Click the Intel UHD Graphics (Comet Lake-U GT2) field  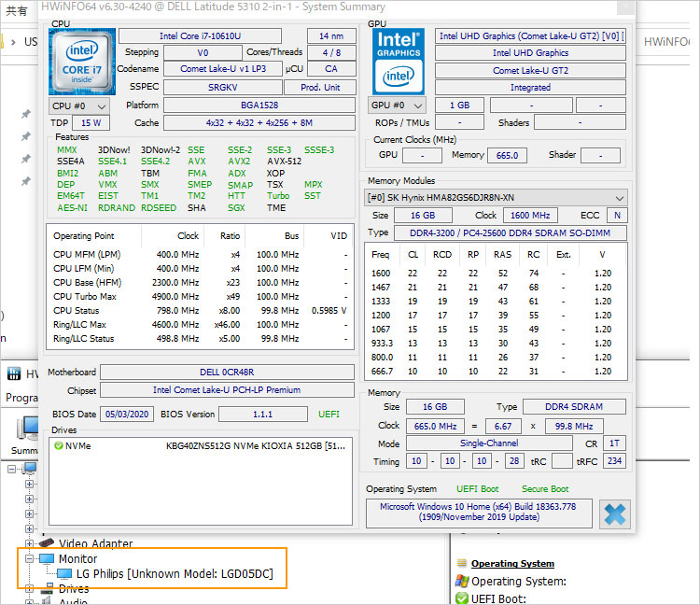pos(530,36)
